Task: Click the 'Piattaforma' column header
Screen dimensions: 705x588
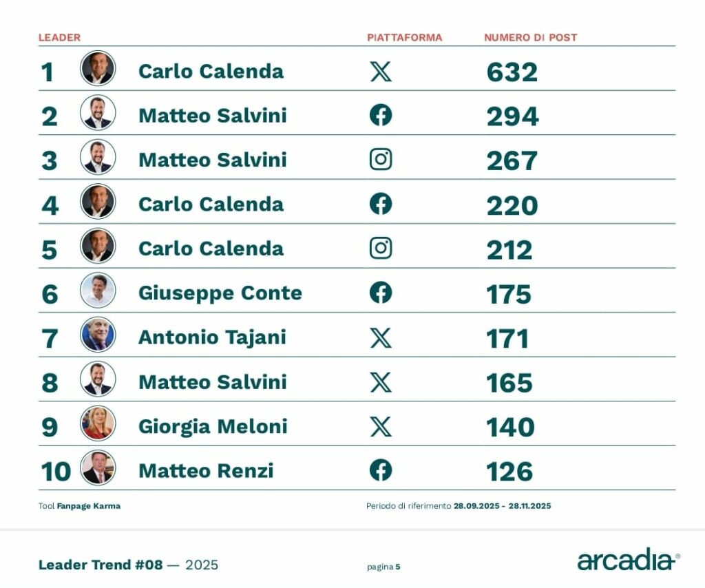Action: 404,37
